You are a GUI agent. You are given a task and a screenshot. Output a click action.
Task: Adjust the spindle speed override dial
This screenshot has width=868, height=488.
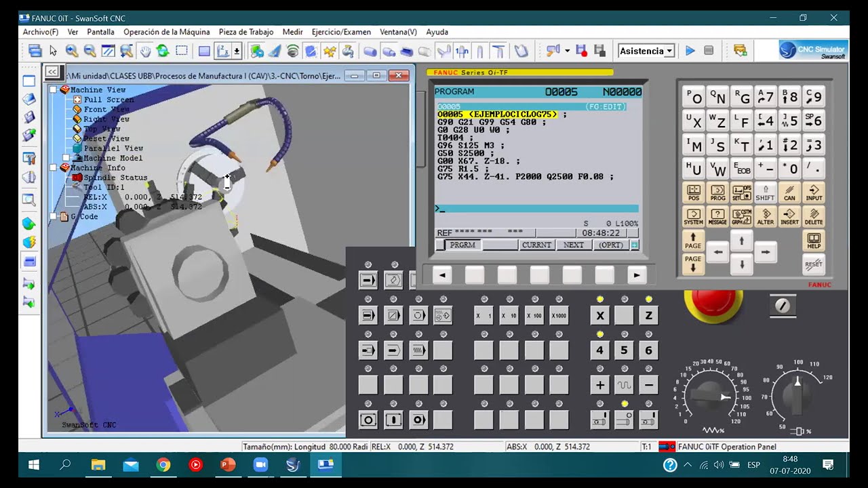(x=797, y=396)
